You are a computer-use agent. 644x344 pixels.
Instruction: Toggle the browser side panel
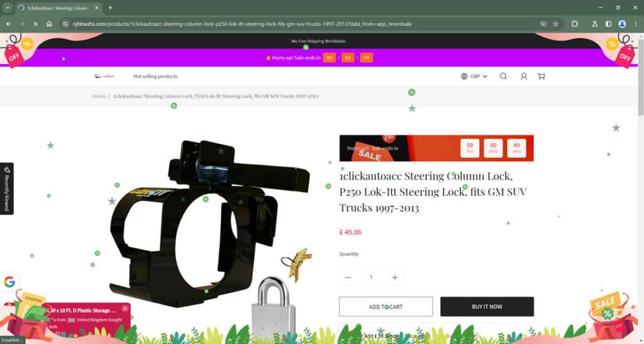[608, 24]
